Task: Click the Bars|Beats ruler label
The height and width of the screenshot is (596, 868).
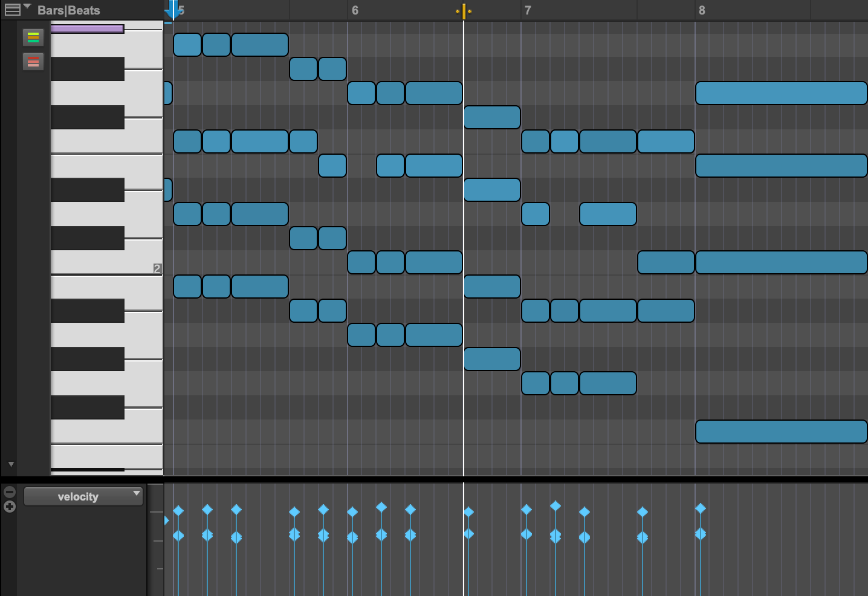Action: (x=68, y=10)
